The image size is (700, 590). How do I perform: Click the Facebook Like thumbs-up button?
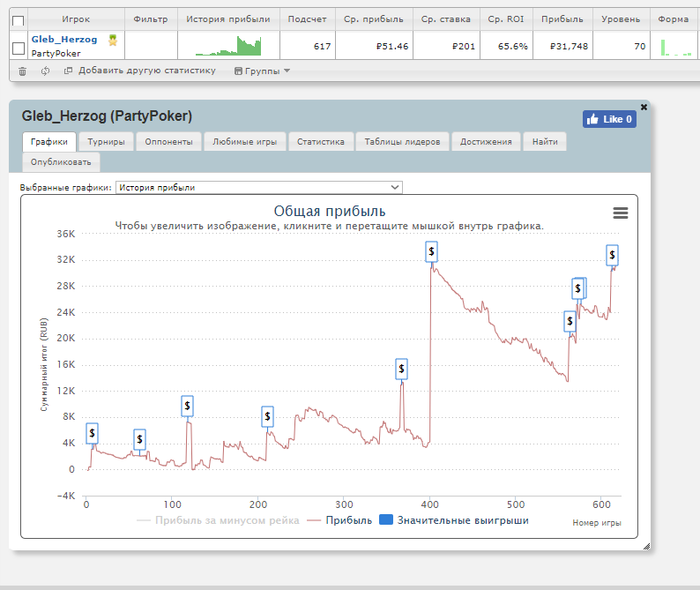[x=609, y=119]
